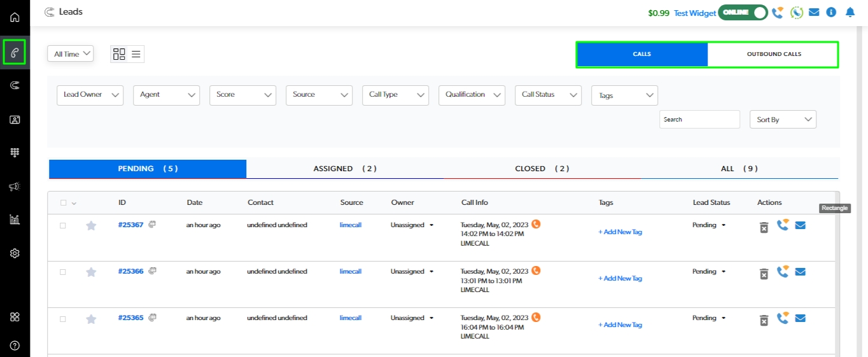Viewport: 868px width, 357px height.
Task: Select the OUTBOUND CALLS tab
Action: tap(773, 54)
